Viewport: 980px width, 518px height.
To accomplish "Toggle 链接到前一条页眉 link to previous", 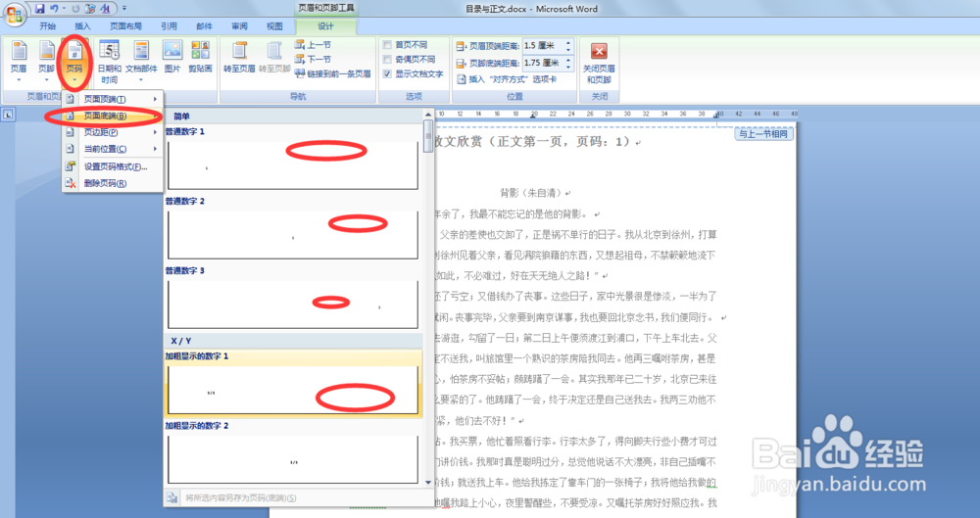I will pyautogui.click(x=332, y=73).
